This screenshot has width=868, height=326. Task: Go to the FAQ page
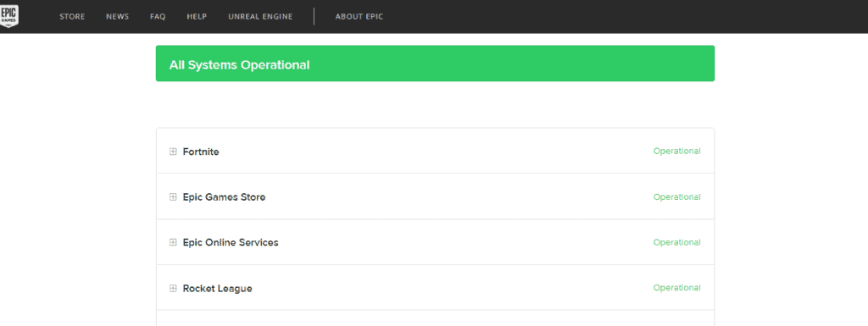[x=158, y=17]
